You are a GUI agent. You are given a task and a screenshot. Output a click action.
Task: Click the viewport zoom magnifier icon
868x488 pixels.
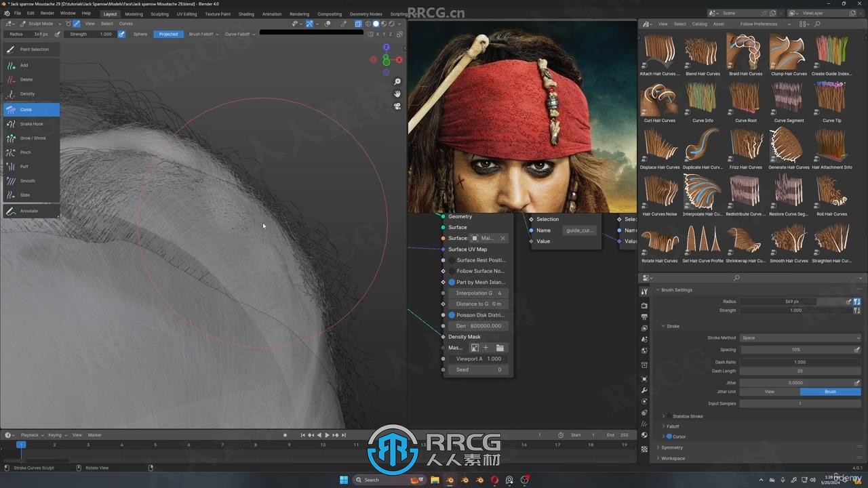[x=397, y=82]
